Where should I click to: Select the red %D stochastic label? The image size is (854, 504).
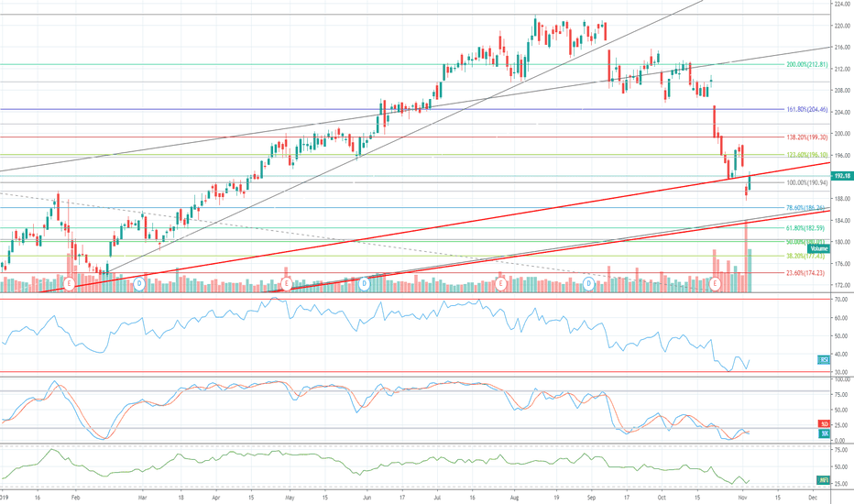(825, 424)
